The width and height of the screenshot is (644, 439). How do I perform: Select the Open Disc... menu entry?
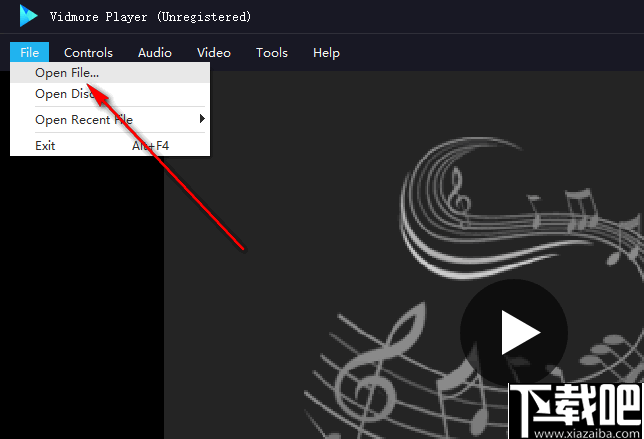[x=60, y=94]
